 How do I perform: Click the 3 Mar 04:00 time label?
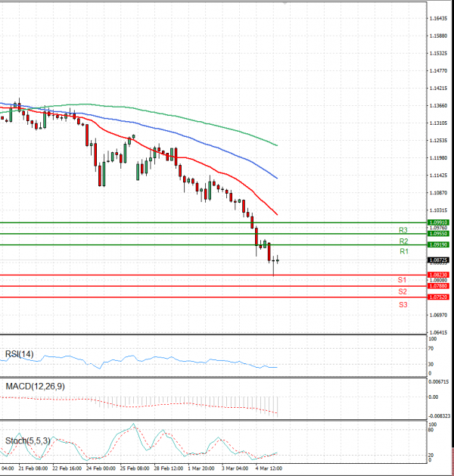pos(235,468)
